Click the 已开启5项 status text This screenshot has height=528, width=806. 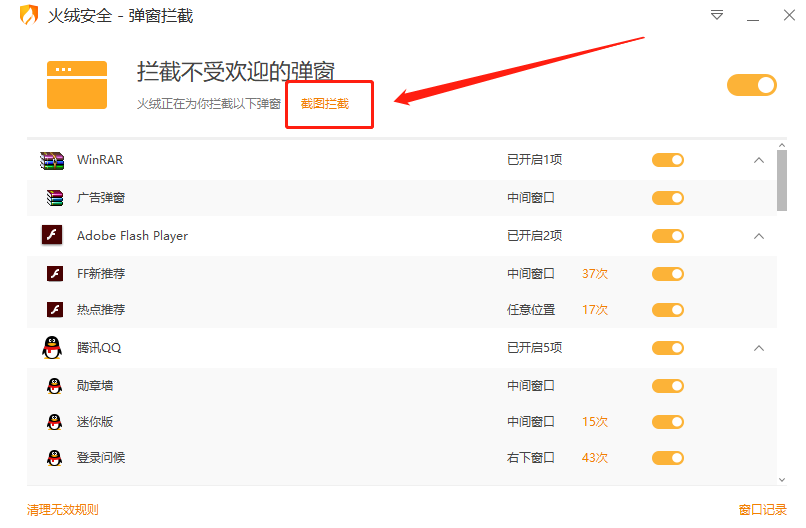[535, 348]
